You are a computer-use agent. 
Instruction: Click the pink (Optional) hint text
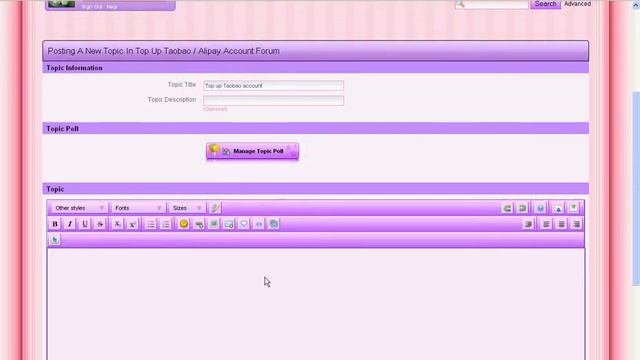pos(215,109)
